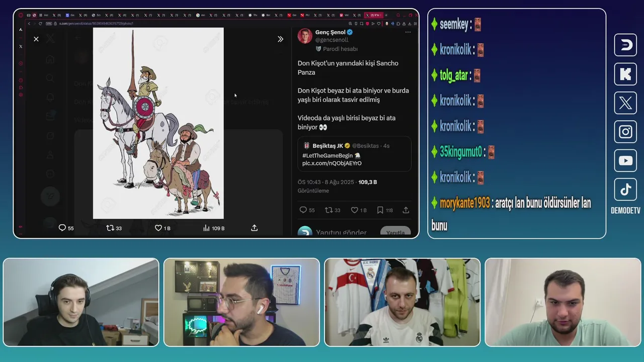The width and height of the screenshot is (644, 362).
Task: Click the blue verified badge beside Genç Şenol
Action: coord(350,32)
